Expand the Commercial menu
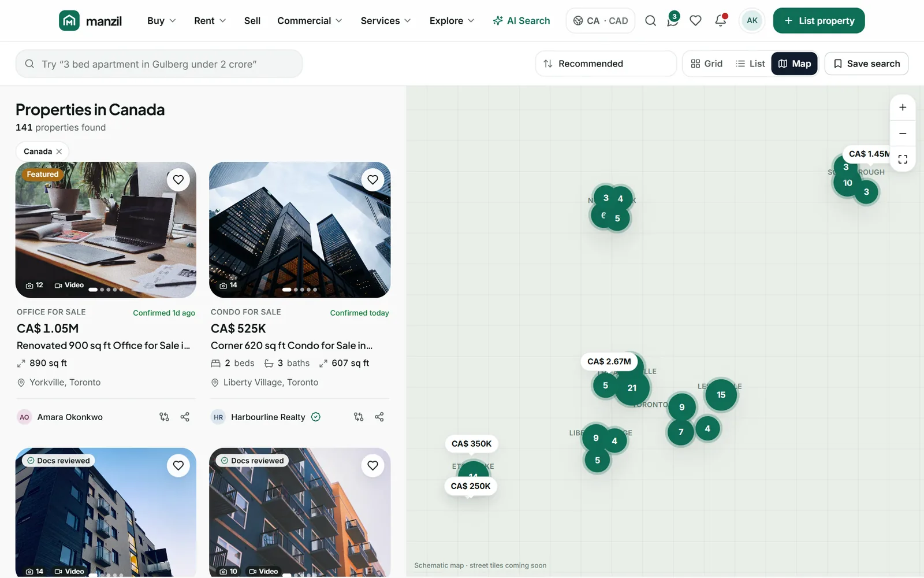Viewport: 924px width, 578px height. click(310, 21)
